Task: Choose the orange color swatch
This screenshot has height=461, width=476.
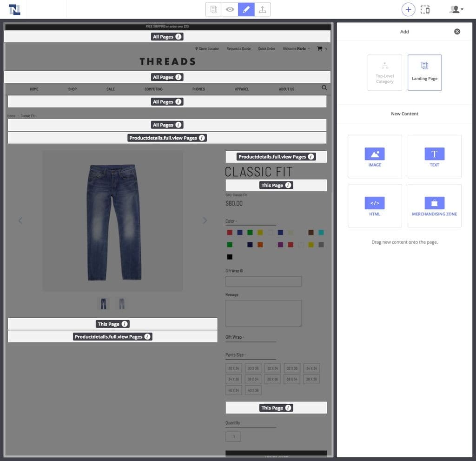Action: pos(260,245)
